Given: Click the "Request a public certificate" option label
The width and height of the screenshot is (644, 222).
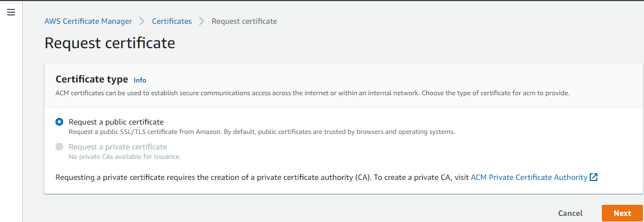Looking at the screenshot, I should (116, 122).
